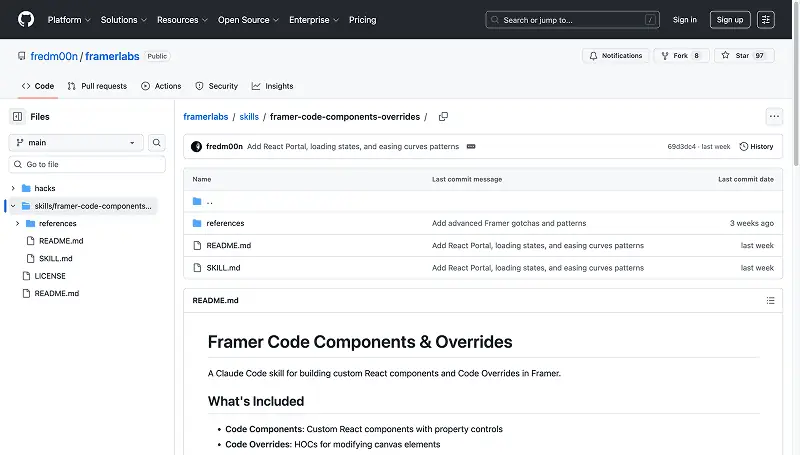
Task: Click the search magnifier in header
Action: pyautogui.click(x=494, y=20)
